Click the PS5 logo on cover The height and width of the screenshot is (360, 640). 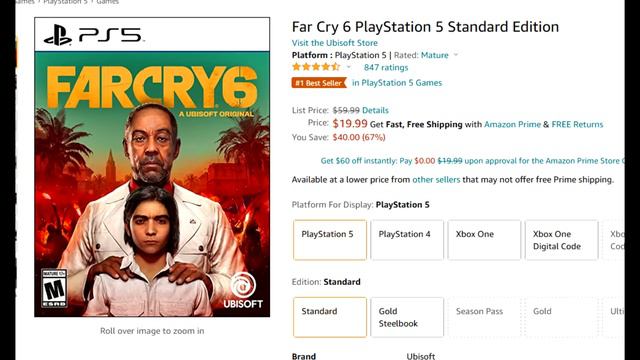pos(93,35)
